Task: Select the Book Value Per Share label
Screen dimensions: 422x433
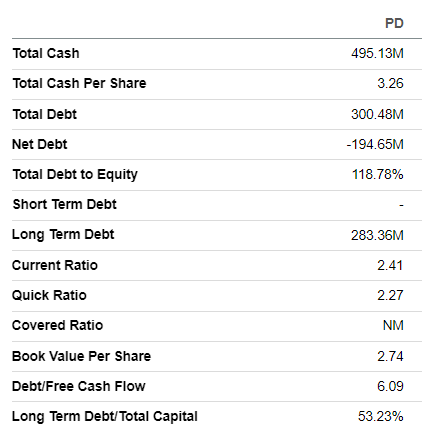Action: point(82,356)
